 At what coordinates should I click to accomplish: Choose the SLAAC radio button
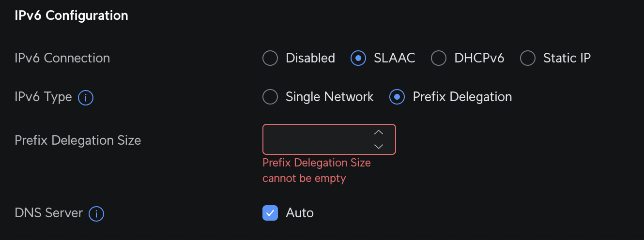pyautogui.click(x=358, y=58)
